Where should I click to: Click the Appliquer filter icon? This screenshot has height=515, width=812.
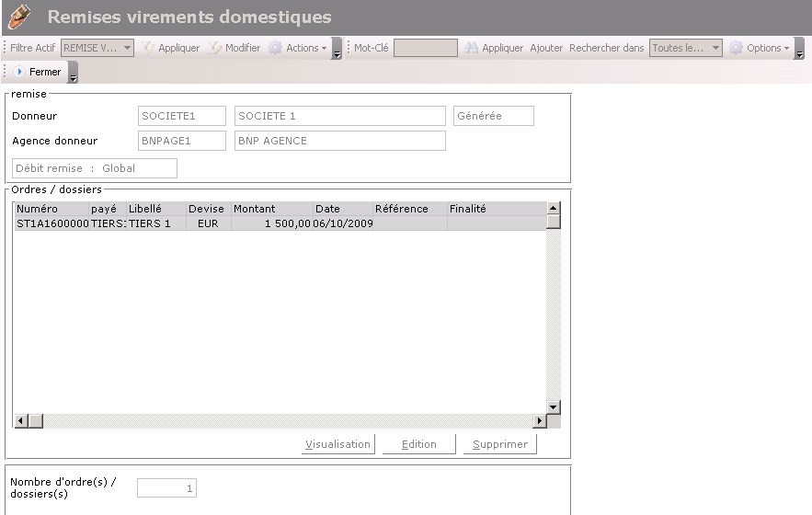pos(148,48)
